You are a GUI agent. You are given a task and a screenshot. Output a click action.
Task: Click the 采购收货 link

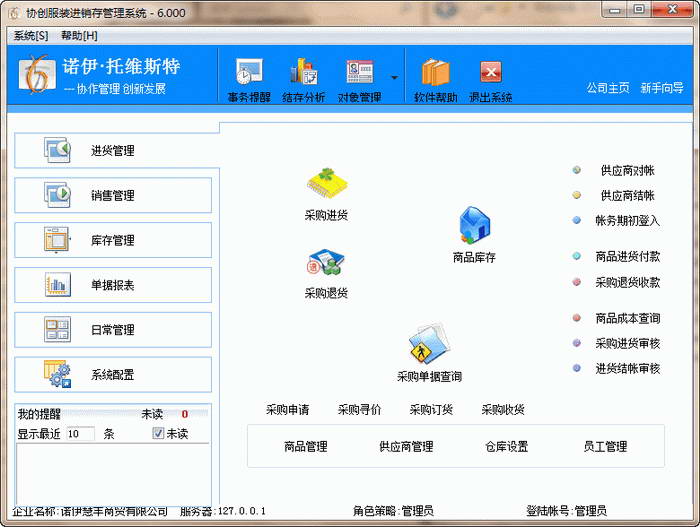(x=503, y=410)
